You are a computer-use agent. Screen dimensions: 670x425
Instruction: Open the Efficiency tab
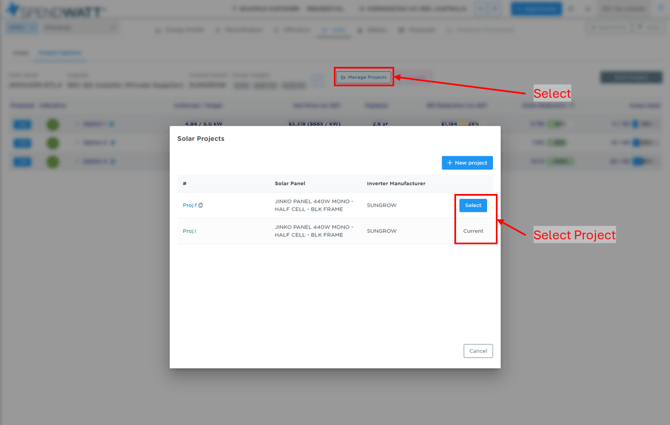coord(293,30)
